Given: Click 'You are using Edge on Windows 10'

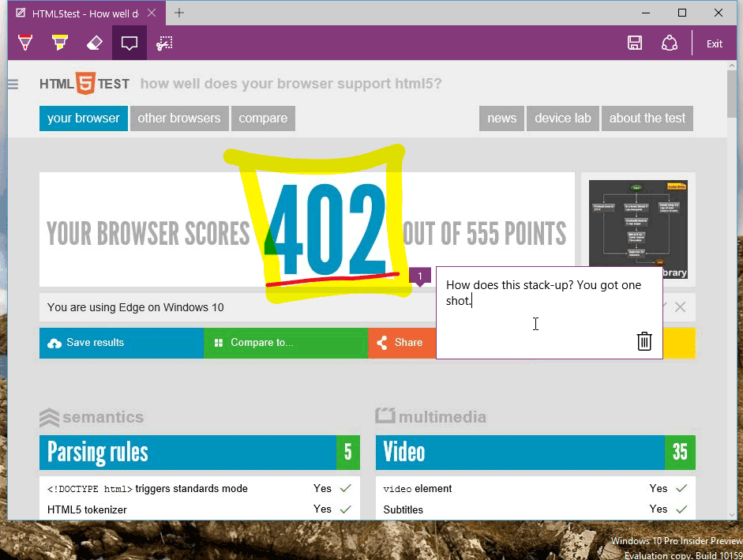Looking at the screenshot, I should pyautogui.click(x=136, y=307).
